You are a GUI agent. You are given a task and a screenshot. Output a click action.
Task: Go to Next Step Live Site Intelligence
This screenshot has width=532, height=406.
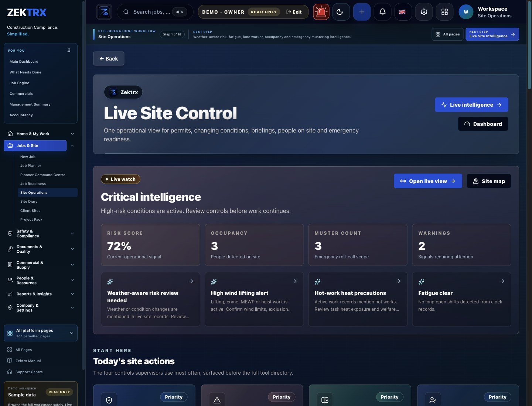[x=492, y=34]
